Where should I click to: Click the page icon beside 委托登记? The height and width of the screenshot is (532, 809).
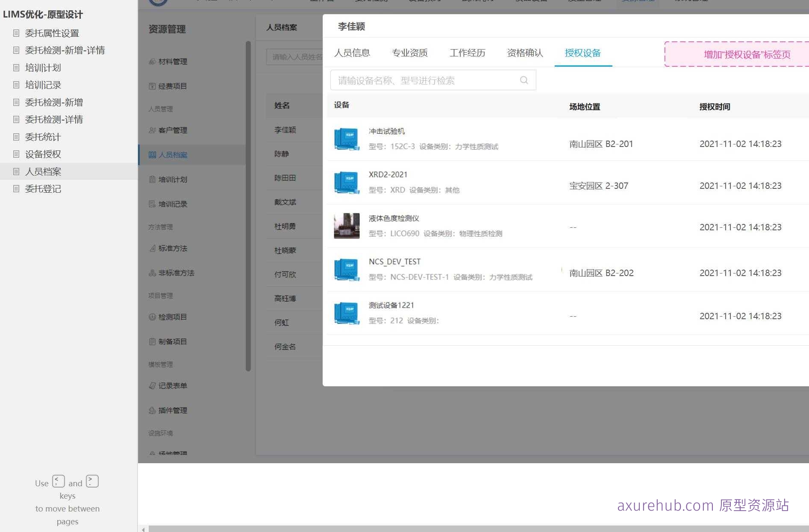[x=16, y=188]
